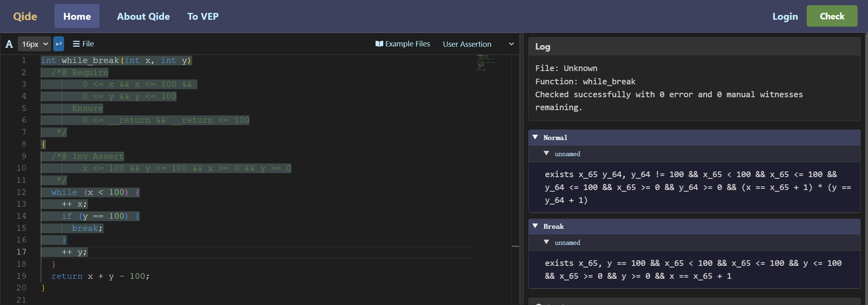Click 'Function: while_break' in Log
The width and height of the screenshot is (868, 305).
coord(585,81)
